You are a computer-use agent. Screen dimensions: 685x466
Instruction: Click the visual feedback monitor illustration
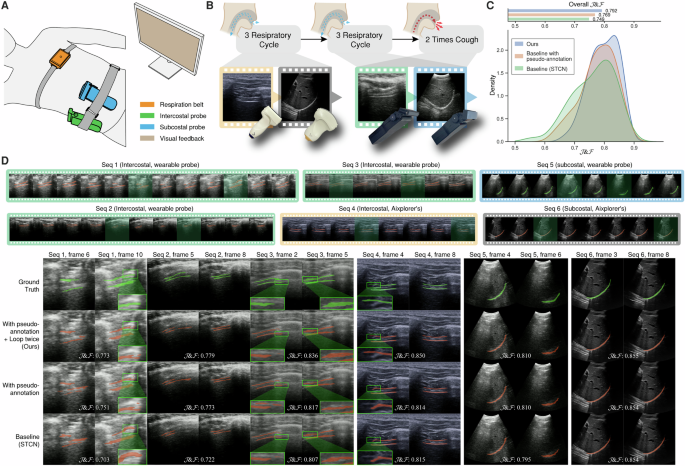169,39
